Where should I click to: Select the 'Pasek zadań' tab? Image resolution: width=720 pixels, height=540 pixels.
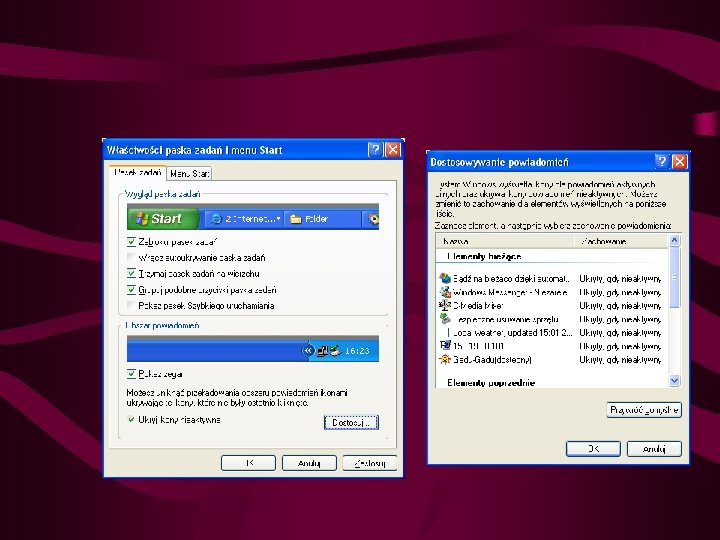click(x=137, y=173)
